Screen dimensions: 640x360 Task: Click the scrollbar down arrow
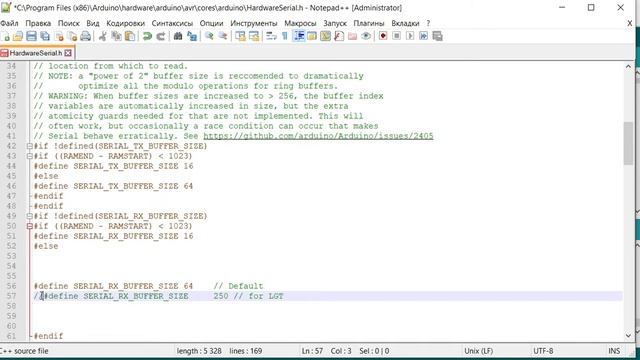click(628, 336)
